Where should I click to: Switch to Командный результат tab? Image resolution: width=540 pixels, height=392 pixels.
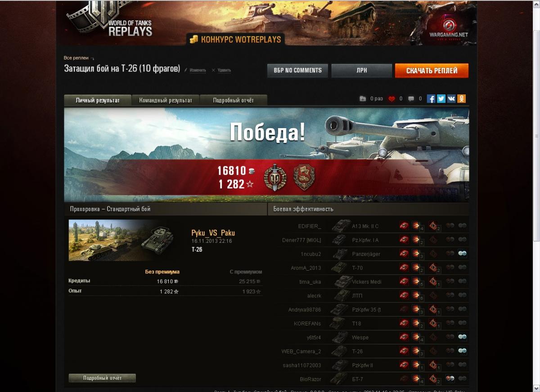[x=166, y=100]
